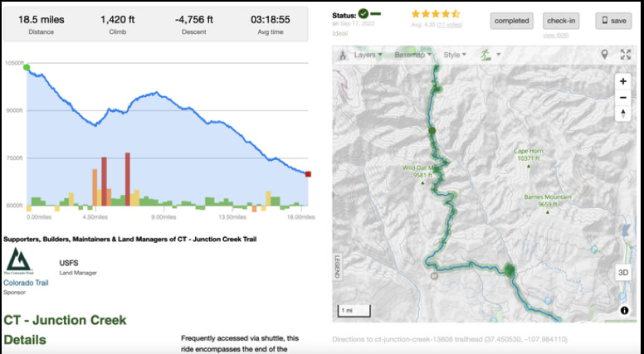This screenshot has width=644, height=354.
Task: Enter fullscreen map view
Action: (624, 55)
